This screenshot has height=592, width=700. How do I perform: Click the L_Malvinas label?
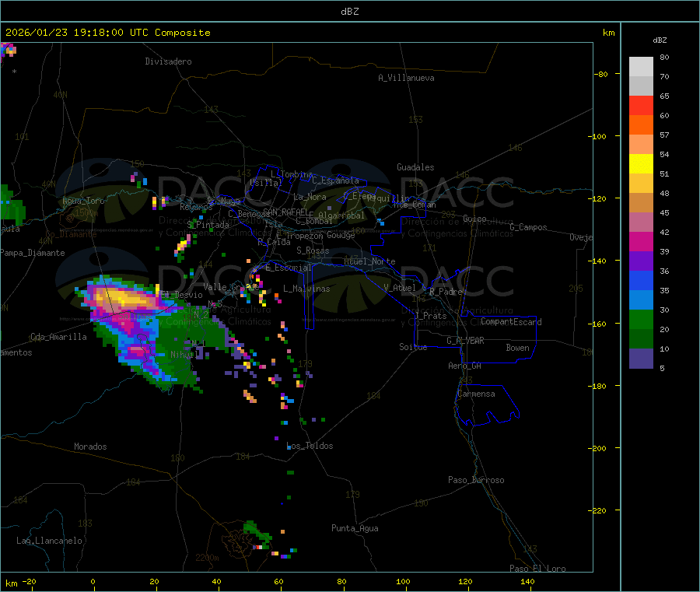(x=306, y=289)
